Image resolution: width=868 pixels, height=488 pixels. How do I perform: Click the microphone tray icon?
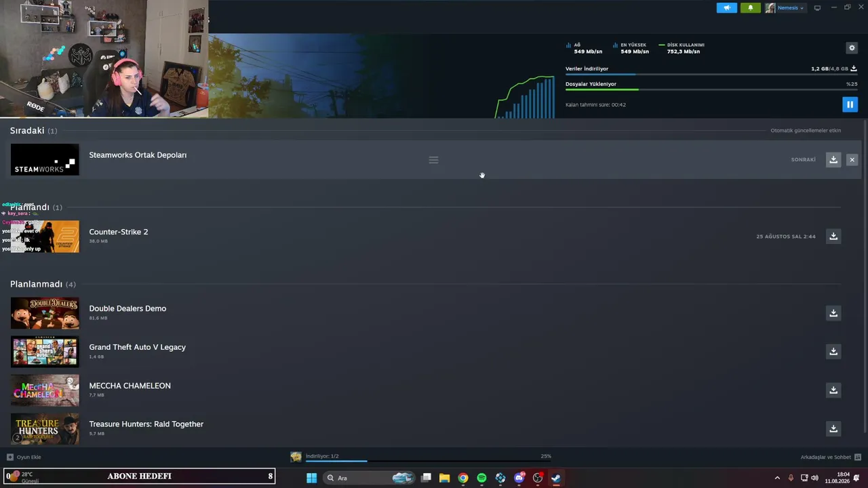click(791, 478)
